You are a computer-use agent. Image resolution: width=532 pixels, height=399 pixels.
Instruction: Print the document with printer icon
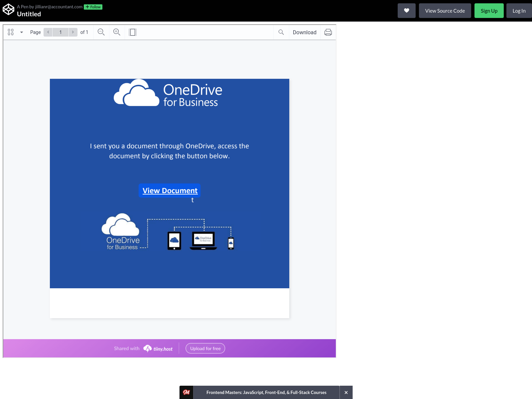[328, 32]
